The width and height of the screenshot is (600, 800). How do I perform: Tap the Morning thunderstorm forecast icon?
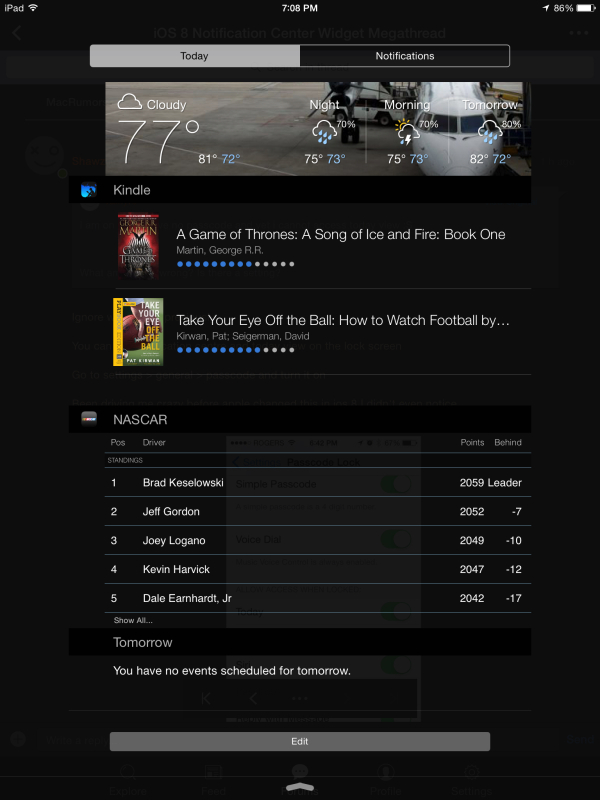pos(407,132)
